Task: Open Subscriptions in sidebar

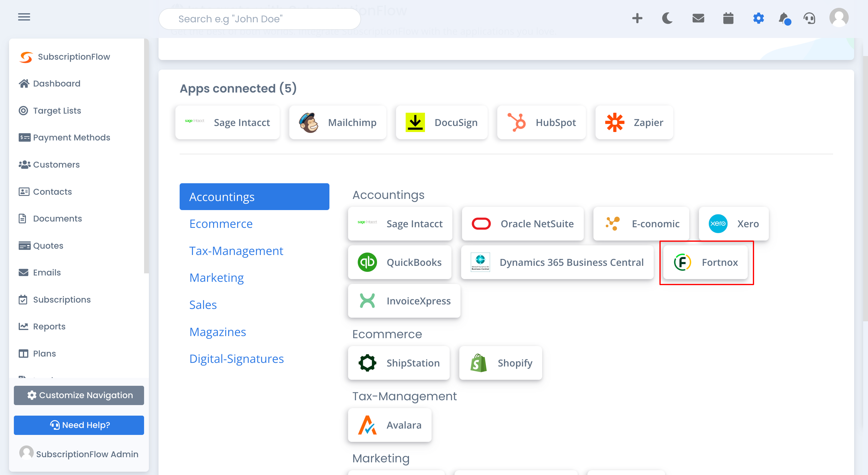Action: (55, 300)
